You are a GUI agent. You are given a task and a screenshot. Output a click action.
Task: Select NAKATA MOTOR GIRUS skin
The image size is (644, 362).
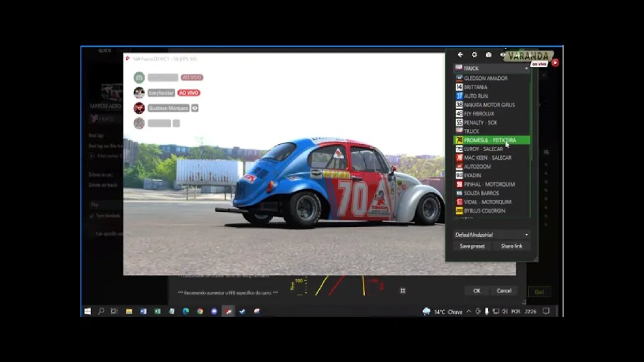pos(492,105)
